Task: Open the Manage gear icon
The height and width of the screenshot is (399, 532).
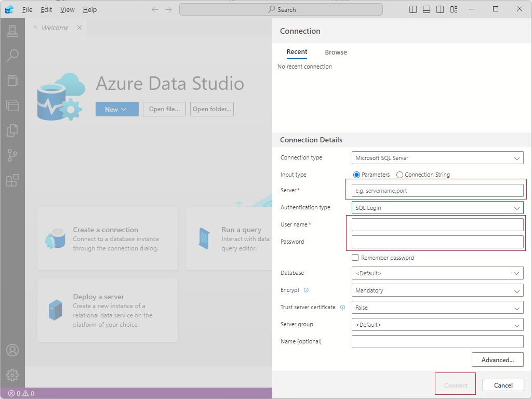Action: pyautogui.click(x=12, y=375)
